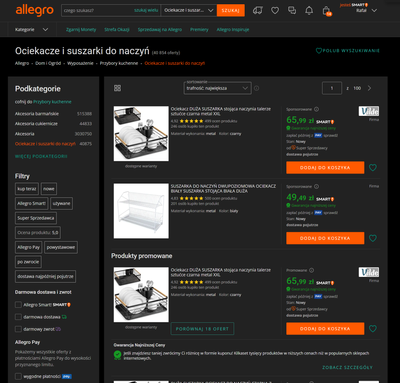
Task: Toggle Ocena produktu 5,0 filter
Action: tap(38, 233)
